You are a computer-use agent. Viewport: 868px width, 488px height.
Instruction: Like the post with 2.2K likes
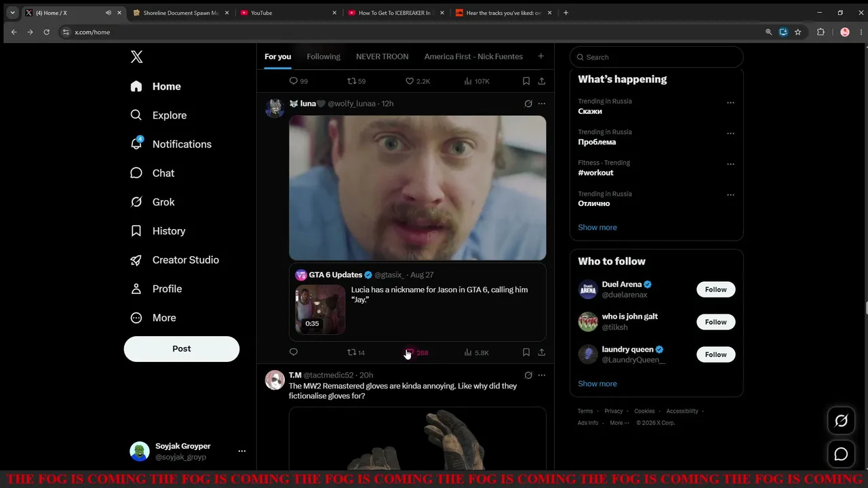(418, 81)
